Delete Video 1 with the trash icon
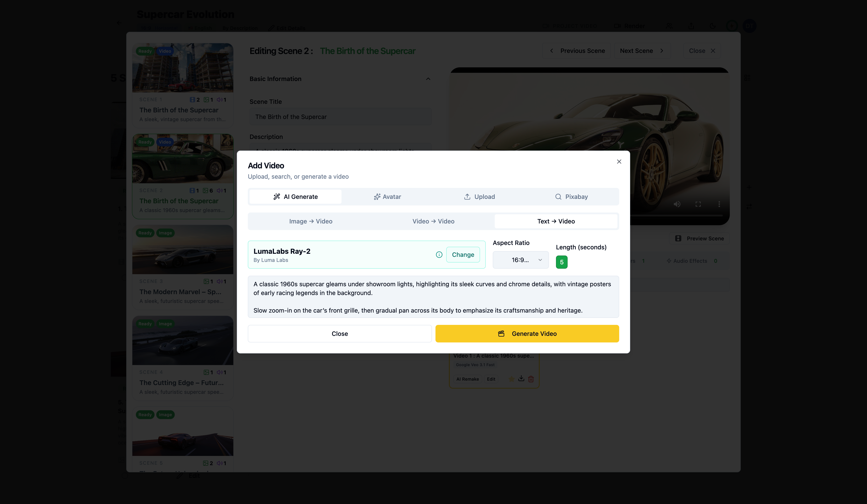 pos(531,379)
